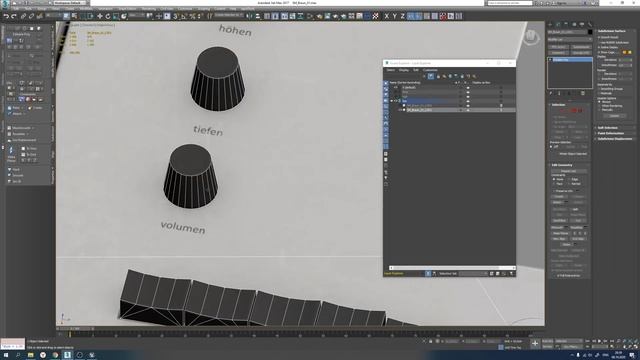Click the Update button in Update Options
This screenshot has height=360, width=640.
tap(615, 116)
